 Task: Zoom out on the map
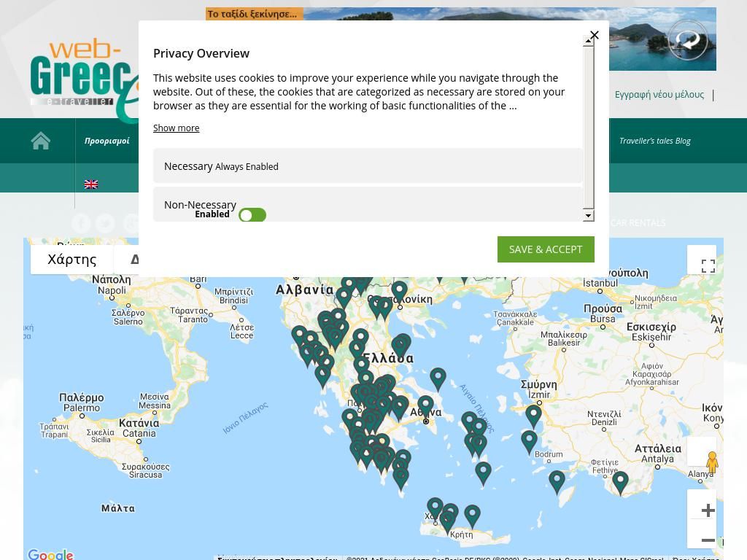(708, 540)
